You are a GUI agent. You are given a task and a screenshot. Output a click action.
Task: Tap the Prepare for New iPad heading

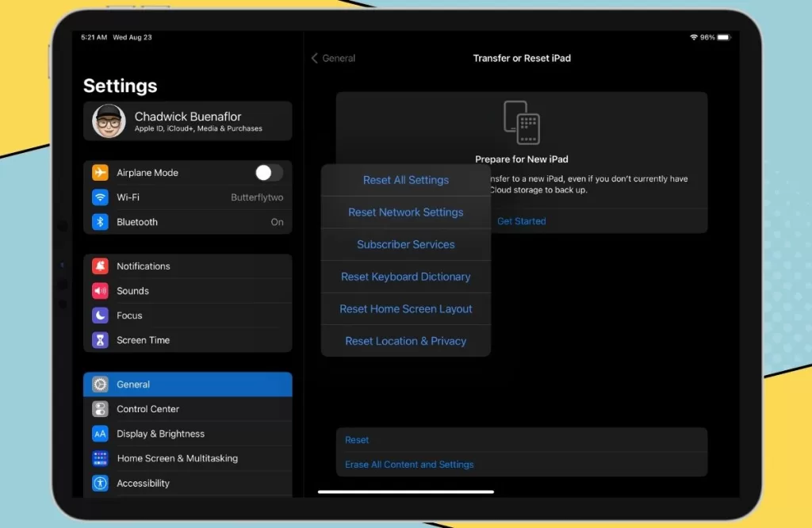tap(522, 159)
